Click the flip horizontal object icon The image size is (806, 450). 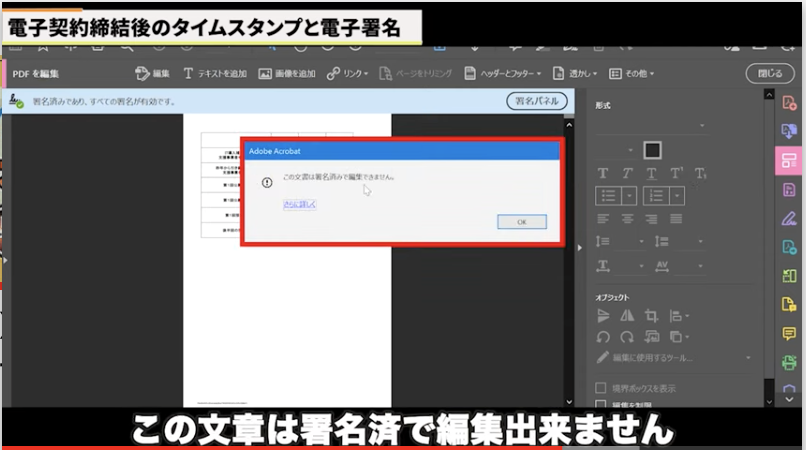[627, 316]
